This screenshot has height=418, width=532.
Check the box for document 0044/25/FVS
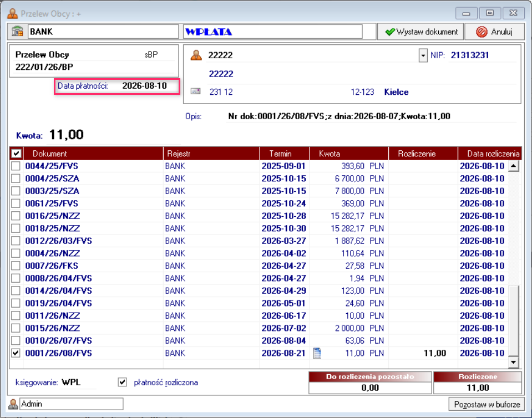pyautogui.click(x=16, y=166)
